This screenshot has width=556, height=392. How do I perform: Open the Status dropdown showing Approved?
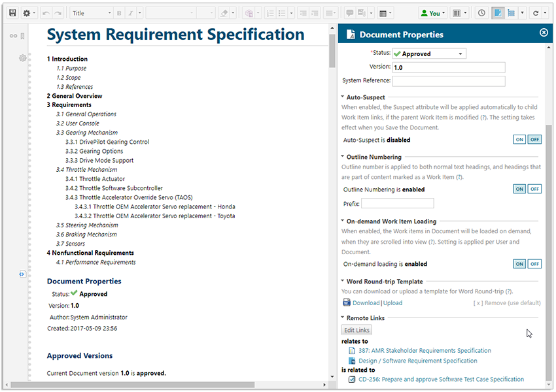(x=429, y=54)
